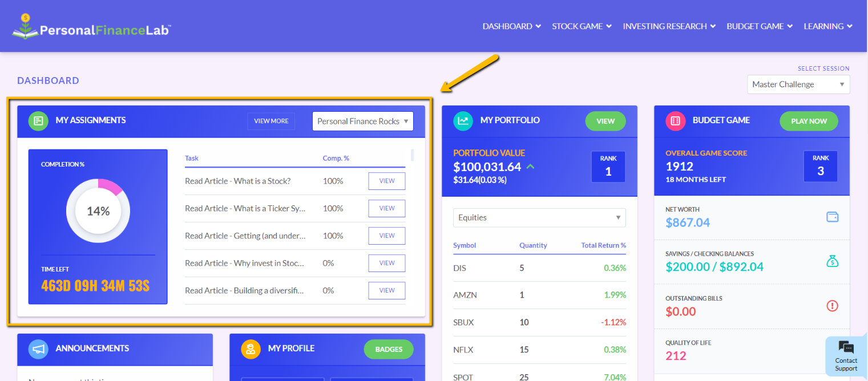
Task: Click the Announcements megaphone icon
Action: pos(38,349)
